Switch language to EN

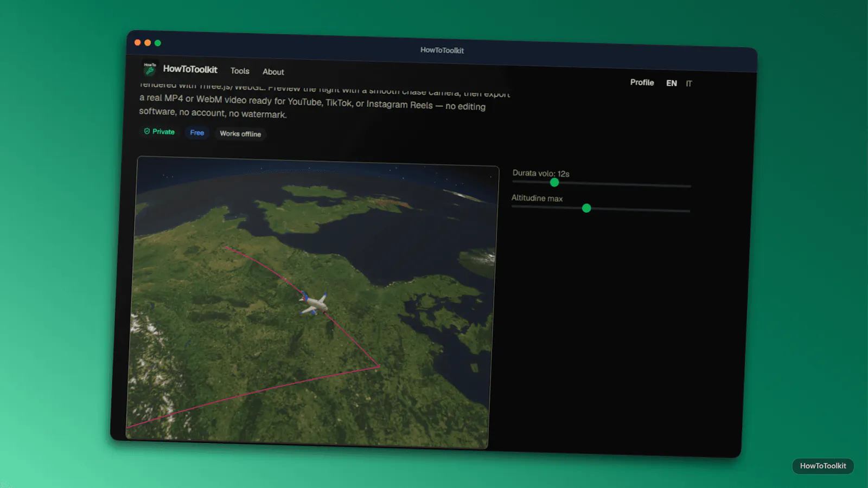[x=672, y=83]
